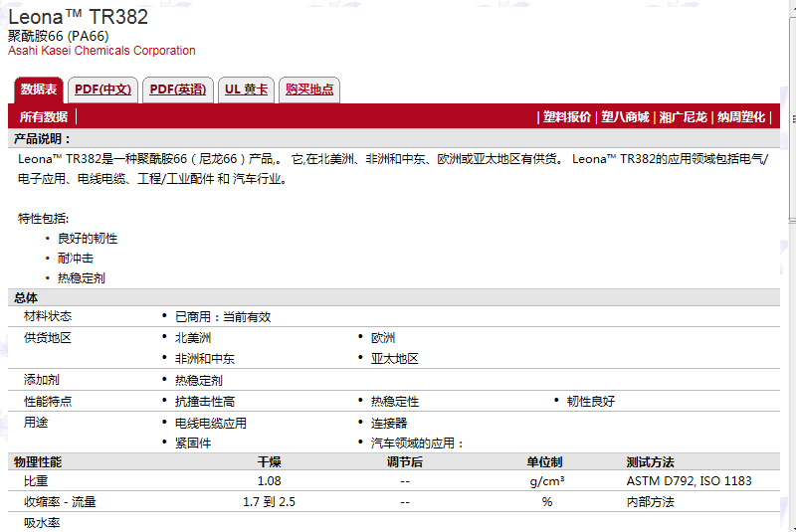Click the % unit cell

click(x=546, y=502)
